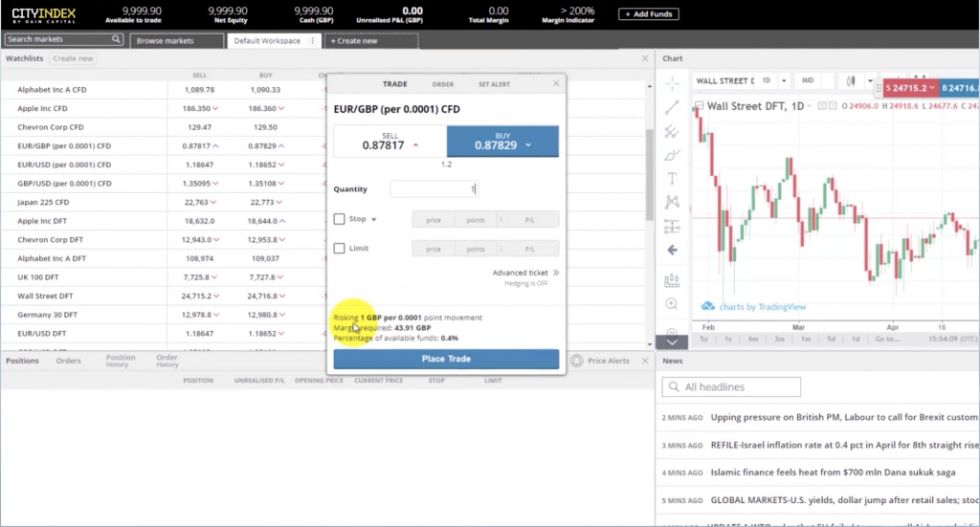
Task: Click the SELL 0.87817 button in ticket
Action: coord(390,142)
